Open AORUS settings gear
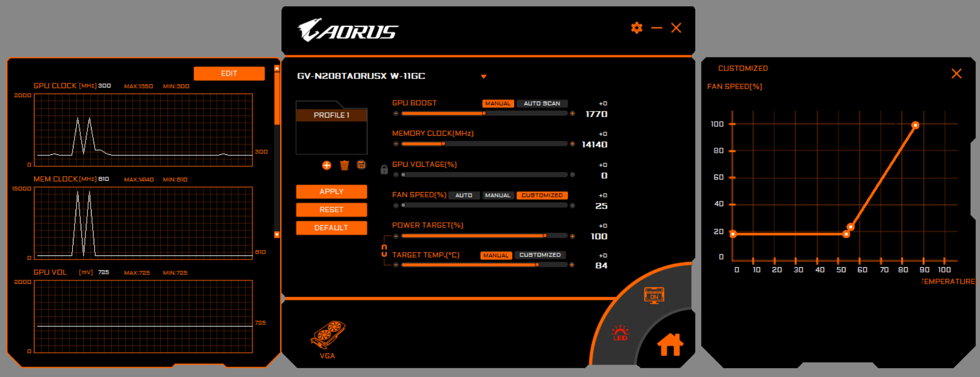 [636, 28]
